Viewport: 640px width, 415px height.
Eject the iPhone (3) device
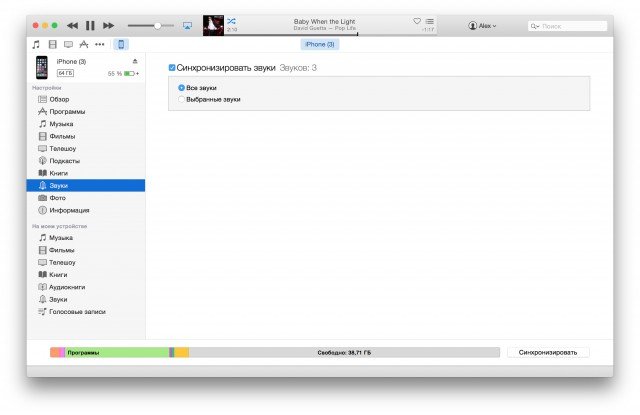pos(135,62)
